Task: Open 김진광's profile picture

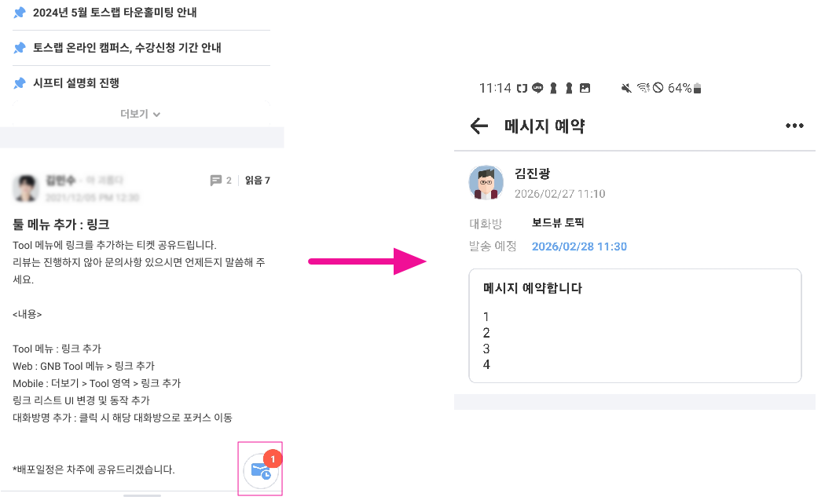Action: click(486, 183)
